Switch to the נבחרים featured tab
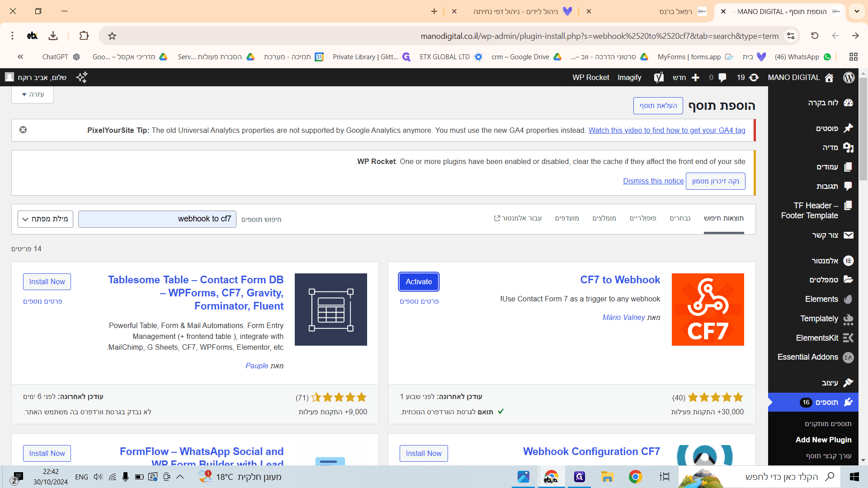868x488 pixels. 680,218
